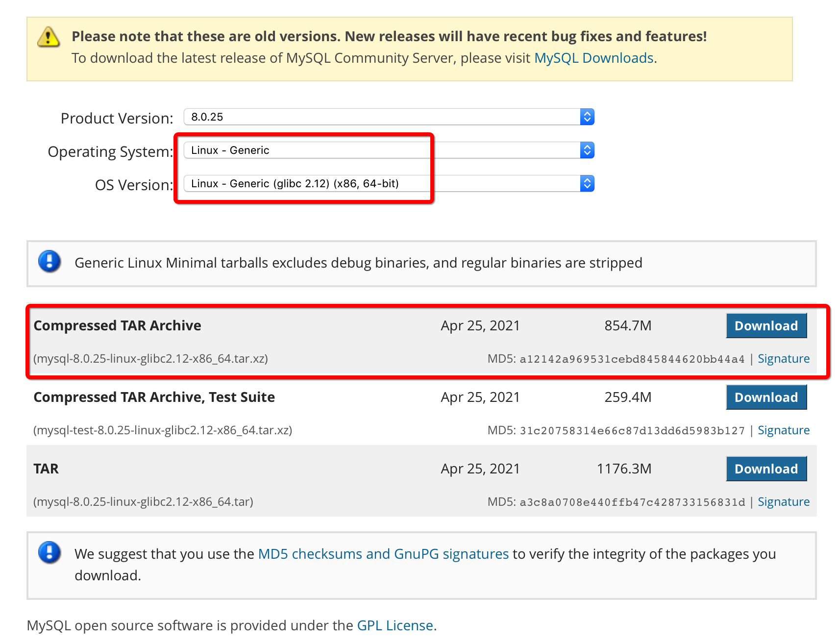
Task: Click the 1176.3M file size
Action: [x=624, y=469]
